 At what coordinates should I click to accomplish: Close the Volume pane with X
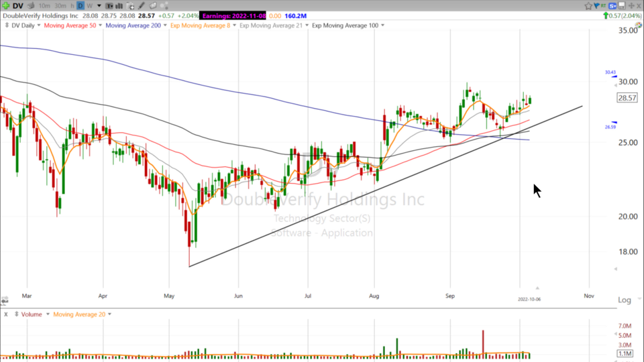tap(6, 314)
